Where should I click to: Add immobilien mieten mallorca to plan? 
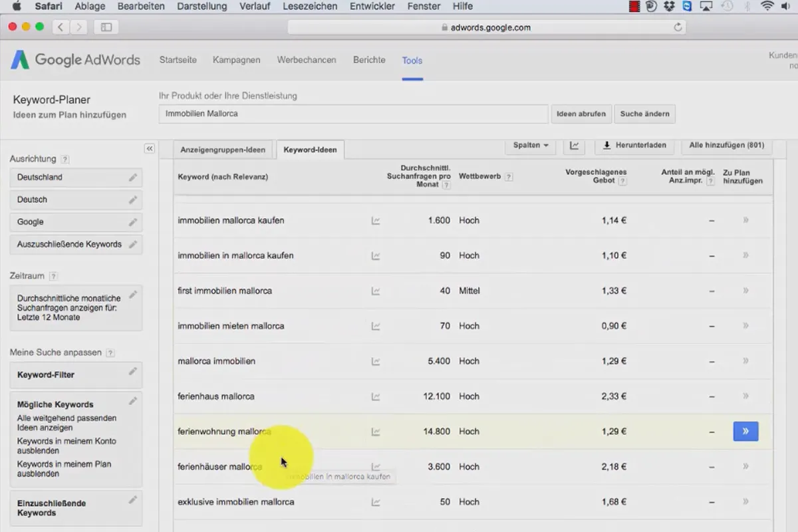(745, 326)
